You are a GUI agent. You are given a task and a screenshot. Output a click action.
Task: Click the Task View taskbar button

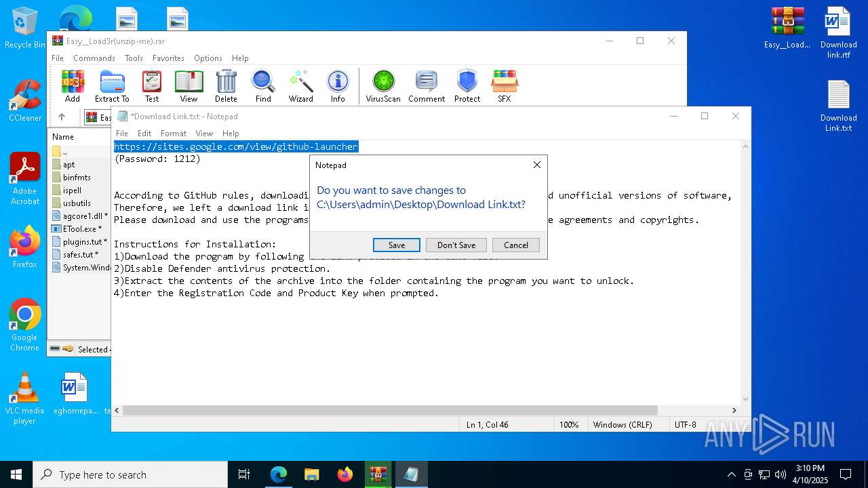(x=244, y=474)
